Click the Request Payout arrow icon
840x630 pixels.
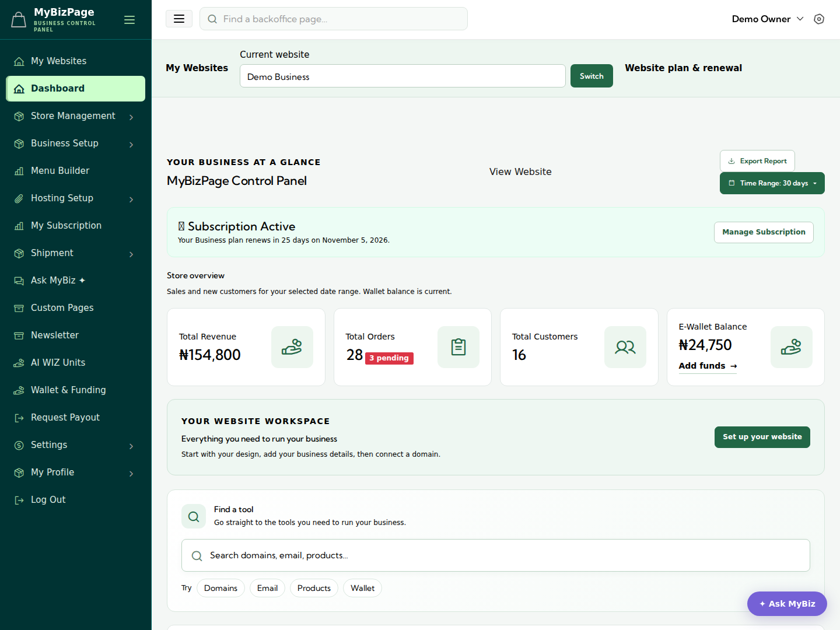click(x=19, y=418)
